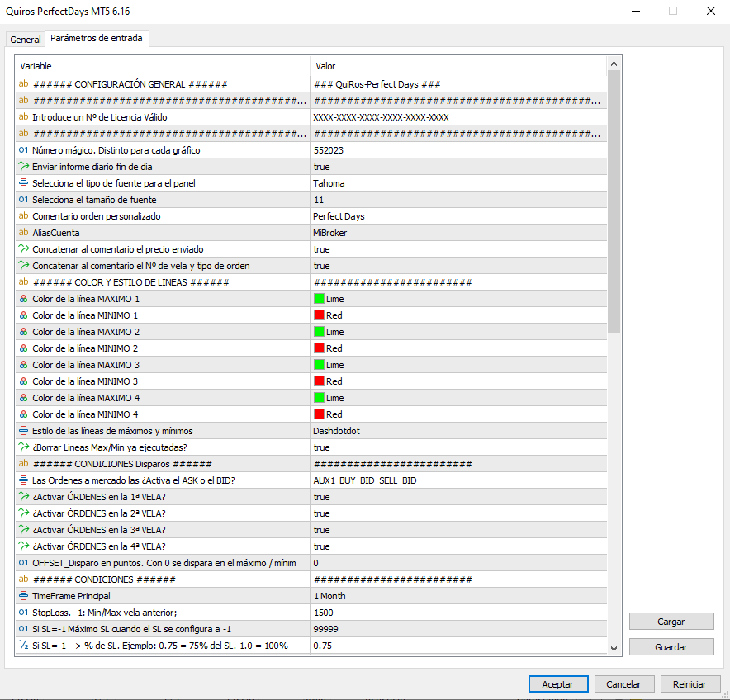The width and height of the screenshot is (730, 700).
Task: Click the enum icon beside tipo de fuente
Action: tap(23, 183)
